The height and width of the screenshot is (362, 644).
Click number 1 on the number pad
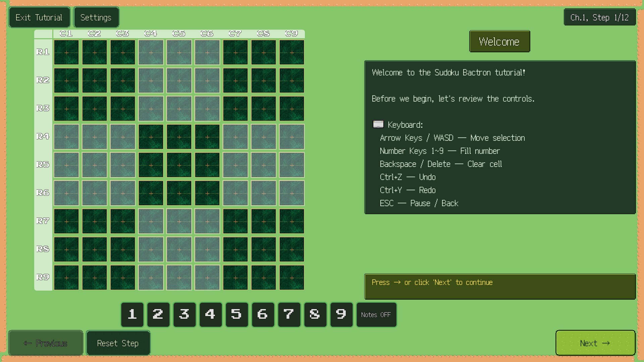pyautogui.click(x=132, y=314)
